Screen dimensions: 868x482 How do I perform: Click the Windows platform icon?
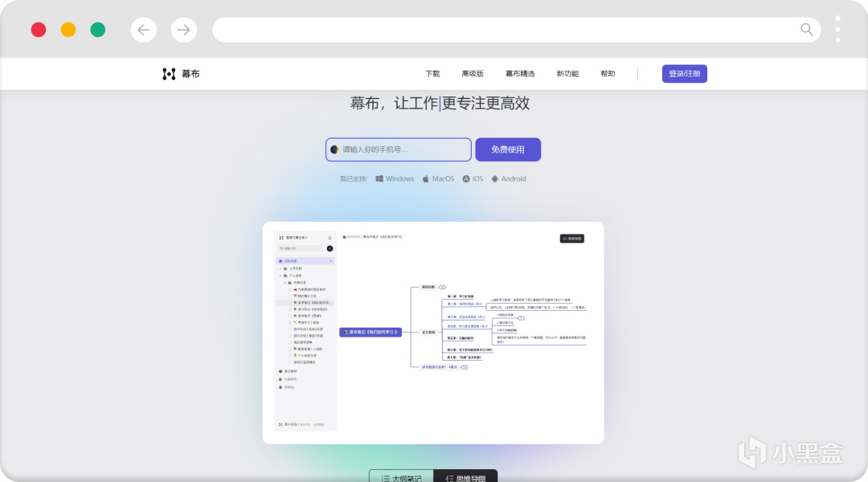pyautogui.click(x=379, y=179)
